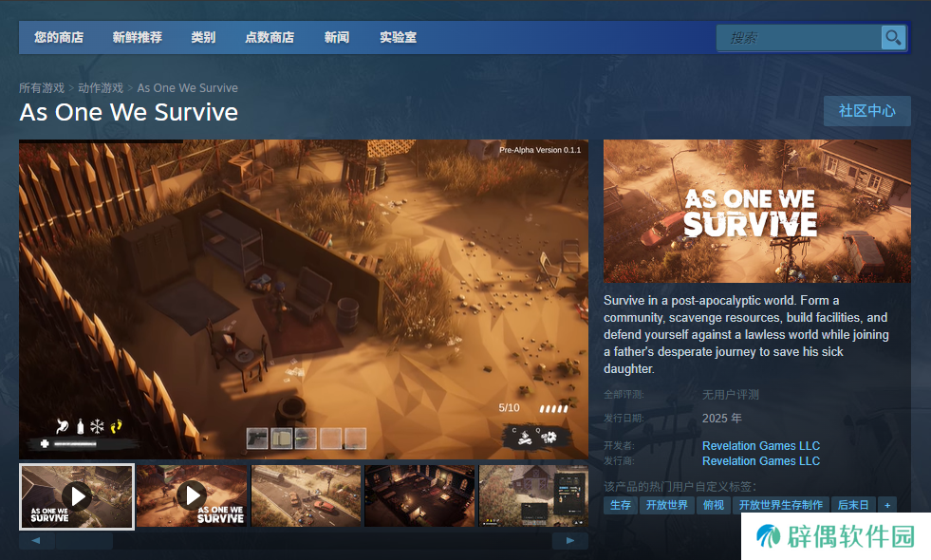This screenshot has width=931, height=560.
Task: Select the 生存 tag
Action: click(x=621, y=505)
